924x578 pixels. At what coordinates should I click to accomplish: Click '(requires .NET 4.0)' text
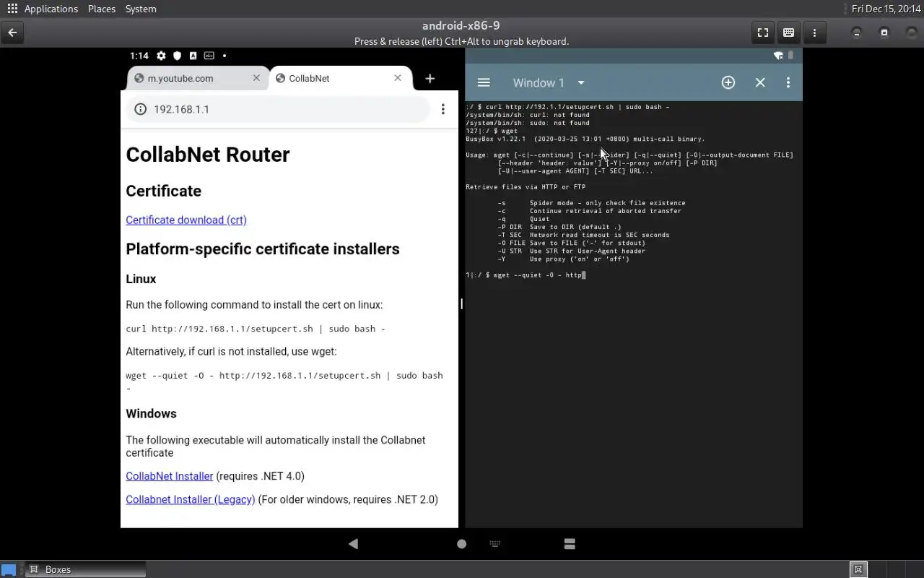(x=260, y=476)
